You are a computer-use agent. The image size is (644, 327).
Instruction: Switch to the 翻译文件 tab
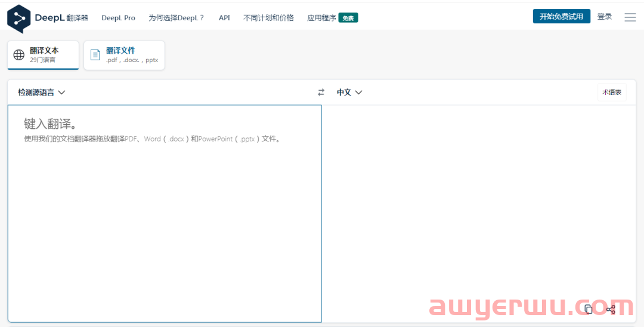124,55
